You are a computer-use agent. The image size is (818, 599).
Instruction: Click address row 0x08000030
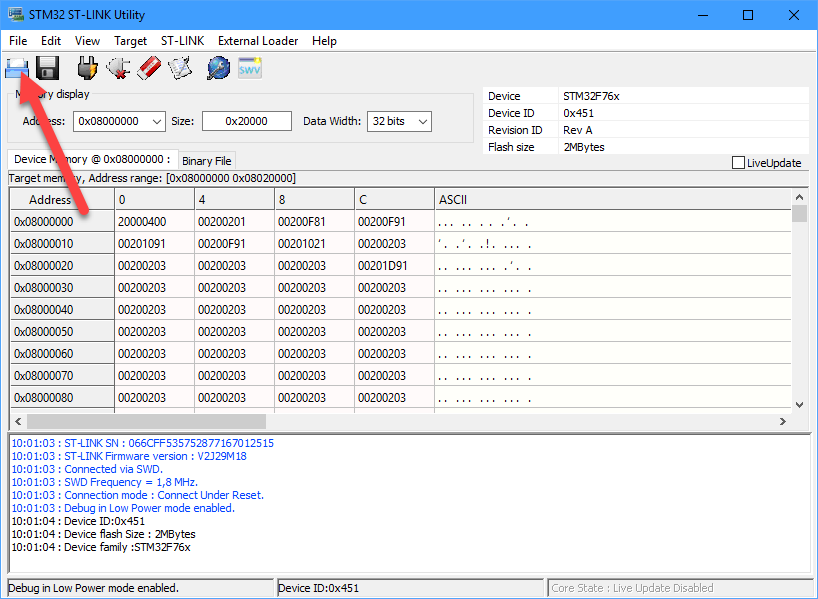63,287
